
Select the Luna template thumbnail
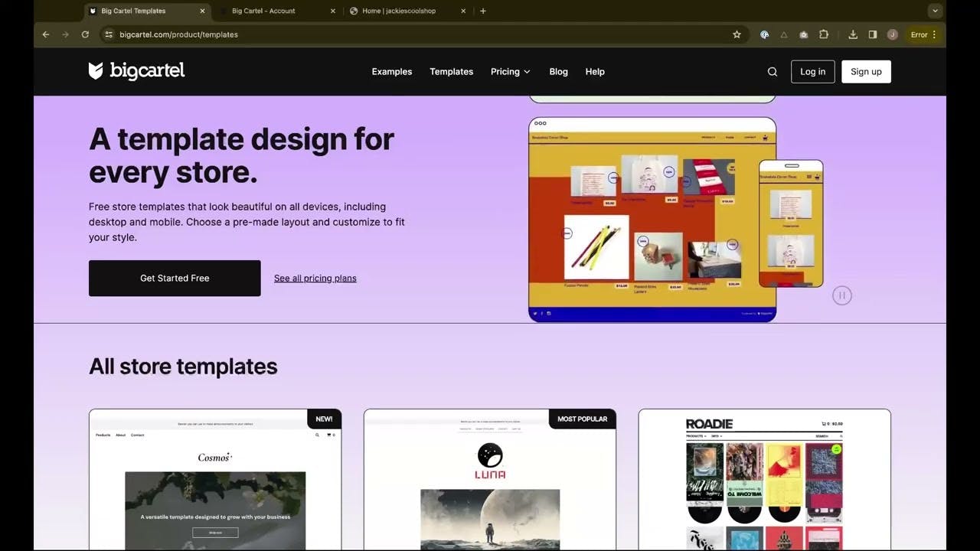click(489, 482)
